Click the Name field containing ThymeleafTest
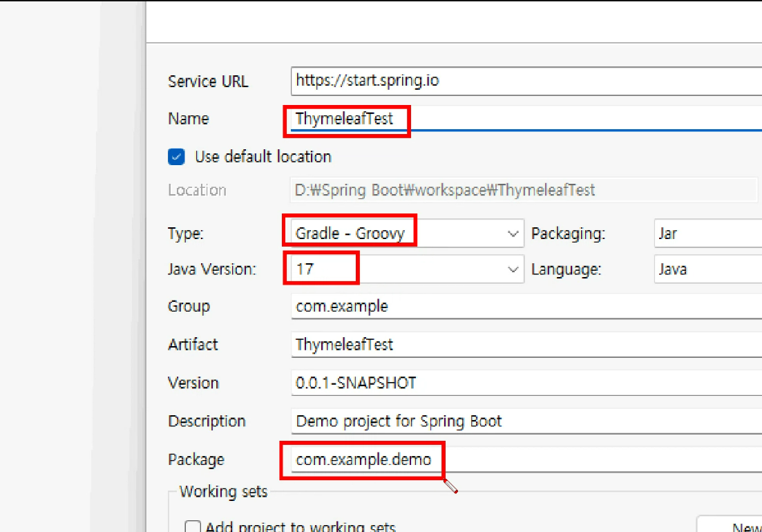 click(526, 119)
